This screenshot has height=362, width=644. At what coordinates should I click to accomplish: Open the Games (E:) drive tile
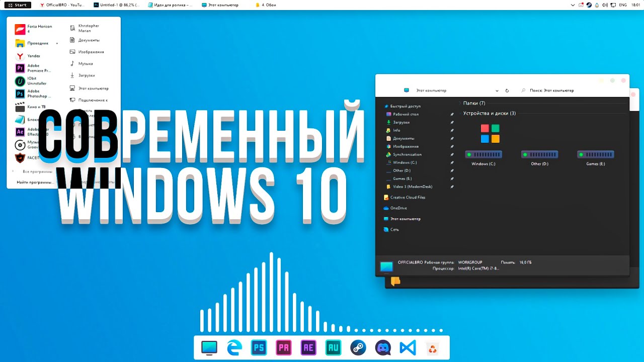[595, 158]
